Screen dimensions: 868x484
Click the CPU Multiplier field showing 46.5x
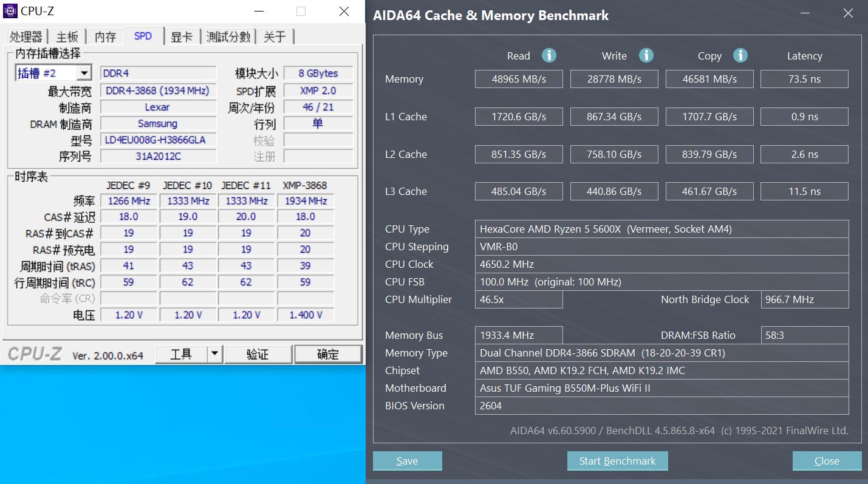518,299
